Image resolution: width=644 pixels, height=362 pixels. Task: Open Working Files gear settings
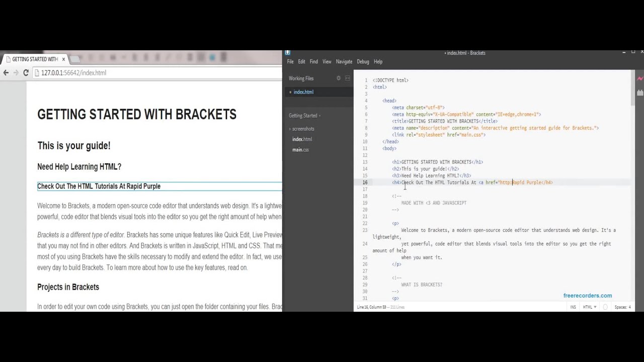(x=339, y=78)
